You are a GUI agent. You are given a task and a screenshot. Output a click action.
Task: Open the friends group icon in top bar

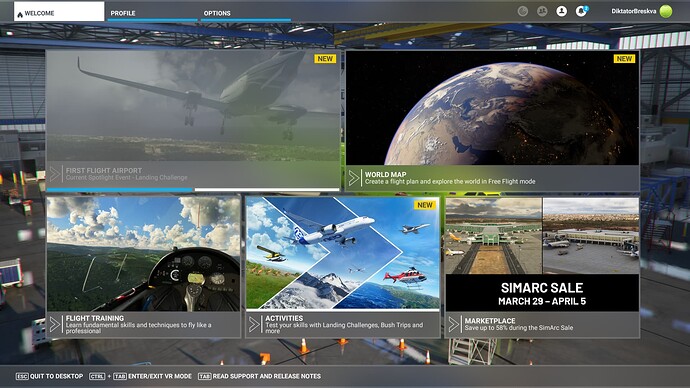542,11
